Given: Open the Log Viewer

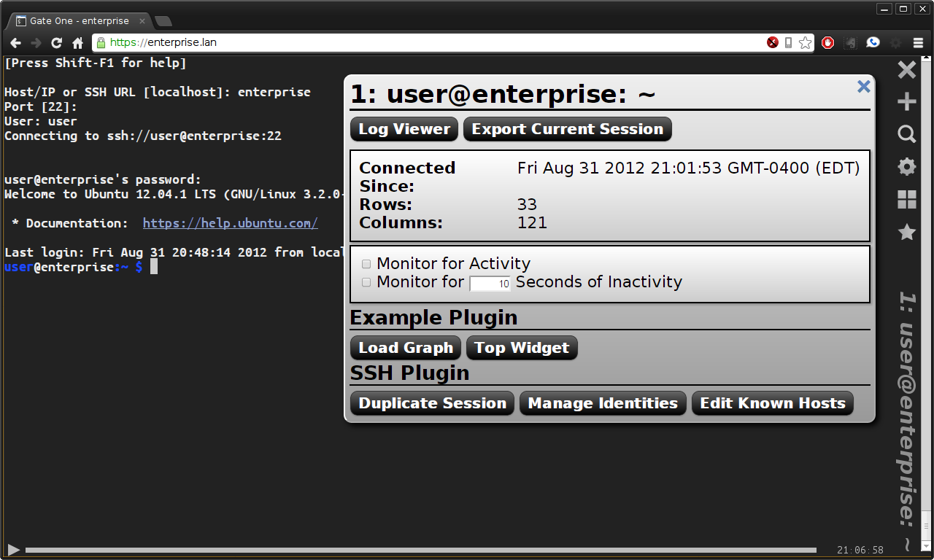Looking at the screenshot, I should tap(404, 129).
